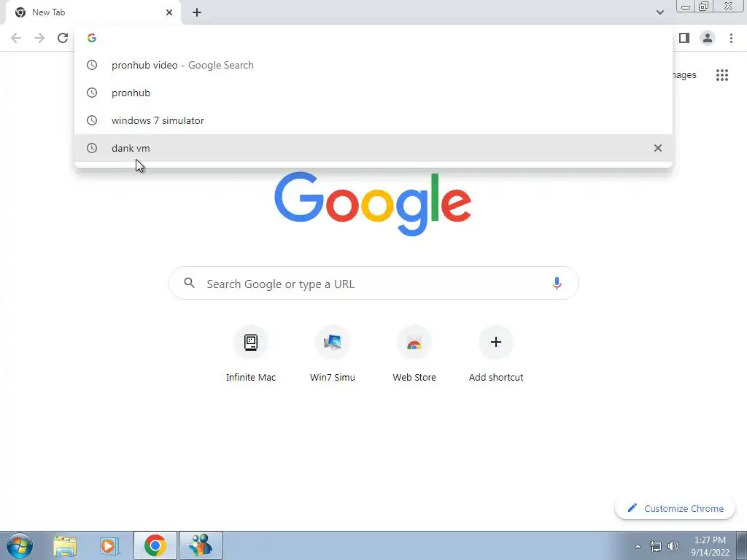Screen dimensions: 747x560
Task: Click the Chrome taskbar icon
Action: [155, 545]
